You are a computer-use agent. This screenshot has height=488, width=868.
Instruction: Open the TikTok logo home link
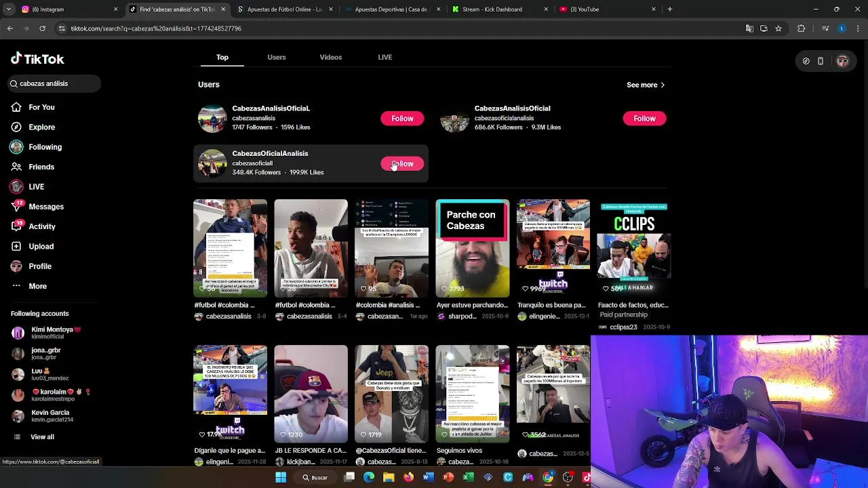click(x=37, y=59)
